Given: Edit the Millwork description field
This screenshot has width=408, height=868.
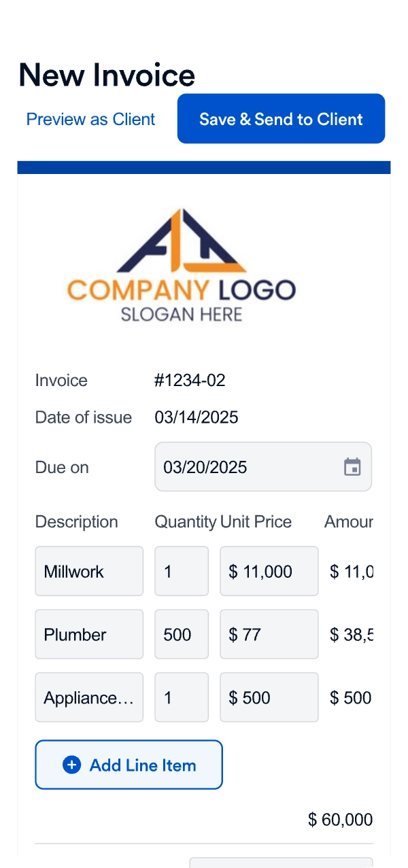Looking at the screenshot, I should point(89,571).
